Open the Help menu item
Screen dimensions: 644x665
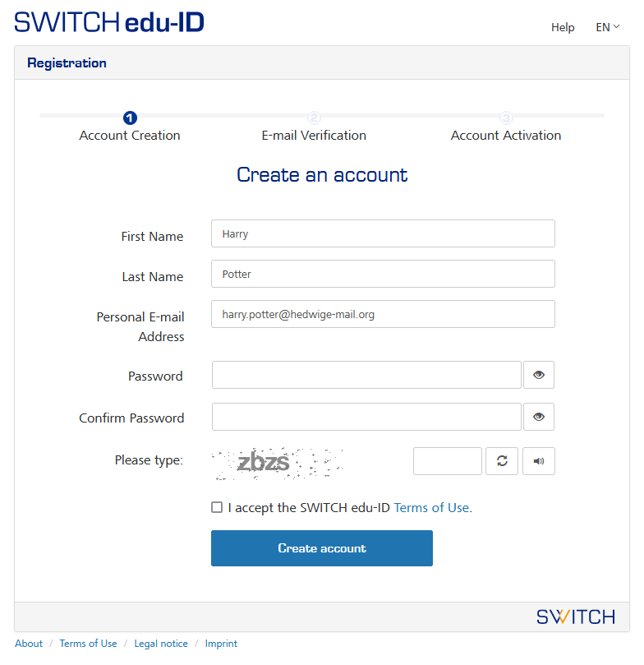[x=563, y=27]
